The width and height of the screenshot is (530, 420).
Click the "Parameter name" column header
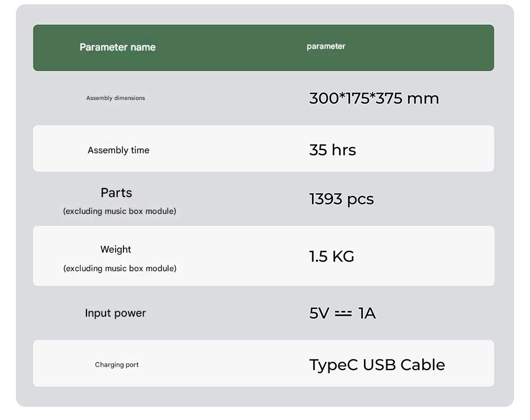point(117,47)
